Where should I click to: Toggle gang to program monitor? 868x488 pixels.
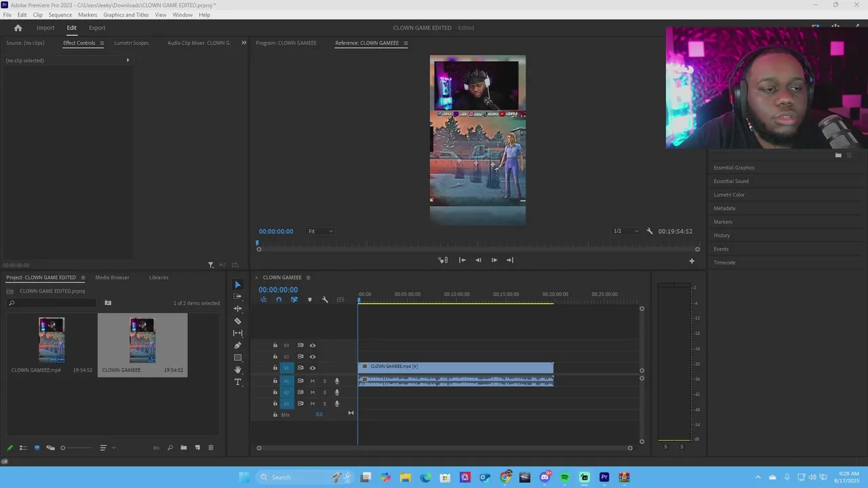pos(443,260)
